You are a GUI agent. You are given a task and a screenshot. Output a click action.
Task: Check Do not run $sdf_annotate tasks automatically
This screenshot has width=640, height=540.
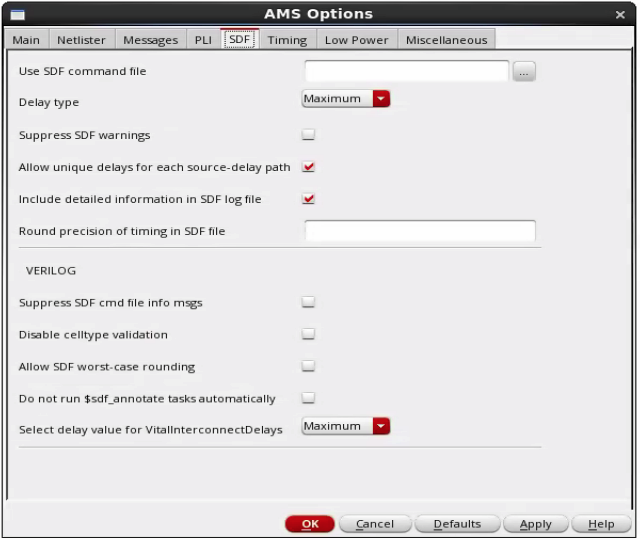click(x=309, y=398)
